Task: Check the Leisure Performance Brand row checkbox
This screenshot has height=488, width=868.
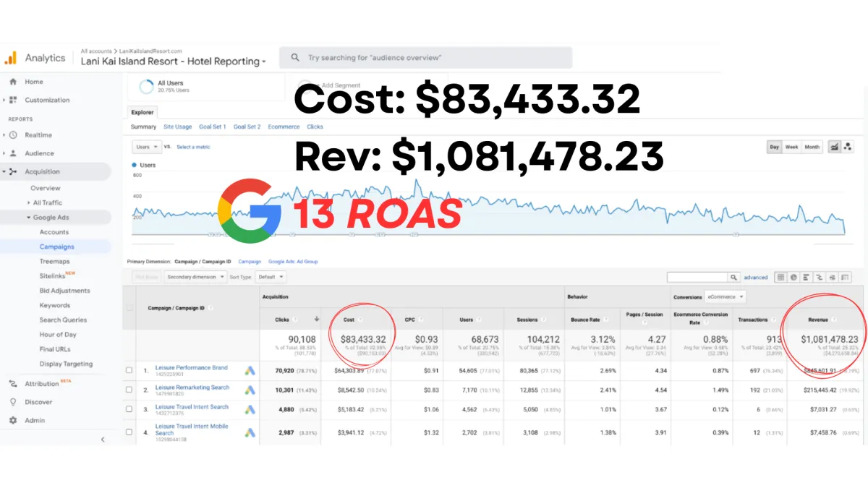Action: [129, 370]
